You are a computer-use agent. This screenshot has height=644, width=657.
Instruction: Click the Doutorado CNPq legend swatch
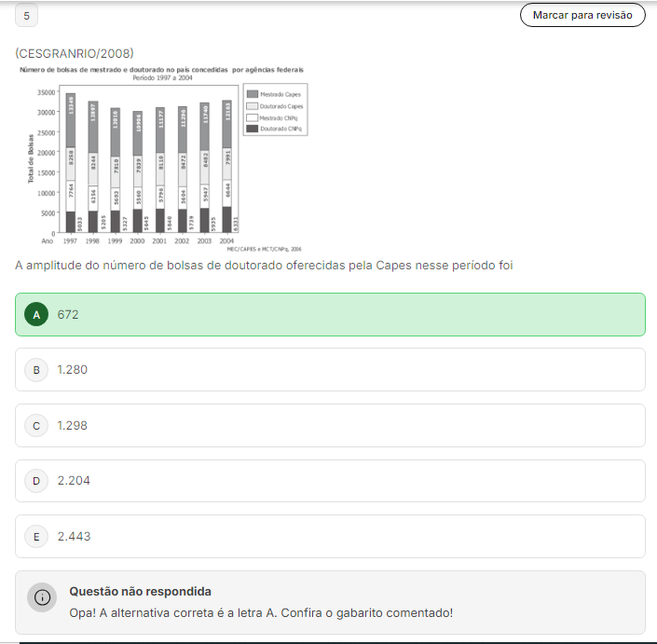click(252, 129)
